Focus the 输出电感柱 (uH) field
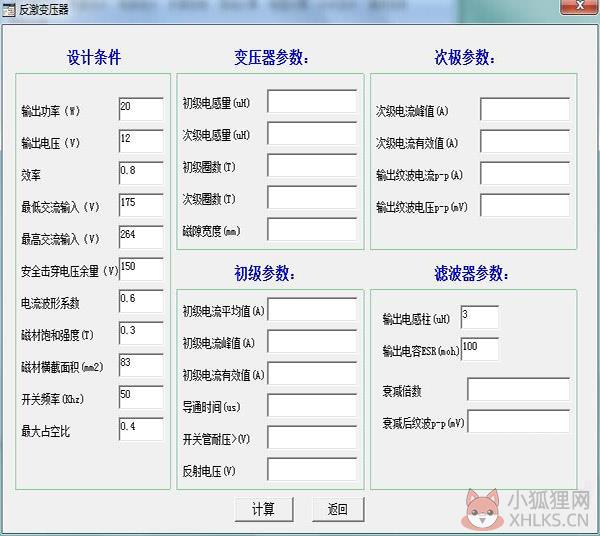This screenshot has width=600, height=536. coord(480,317)
